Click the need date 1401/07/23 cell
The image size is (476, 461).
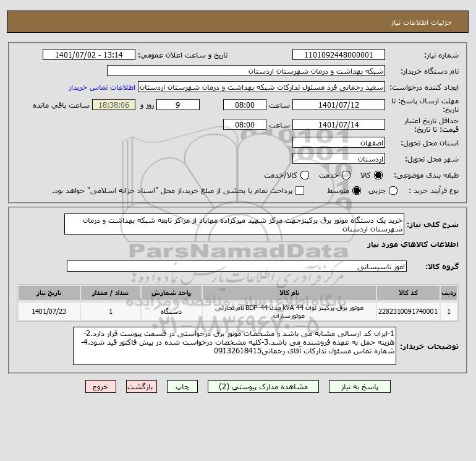(49, 311)
